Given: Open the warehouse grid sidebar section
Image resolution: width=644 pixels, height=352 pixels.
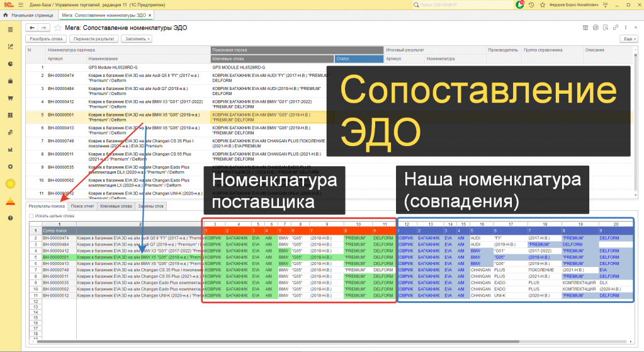Looking at the screenshot, I should click(10, 115).
